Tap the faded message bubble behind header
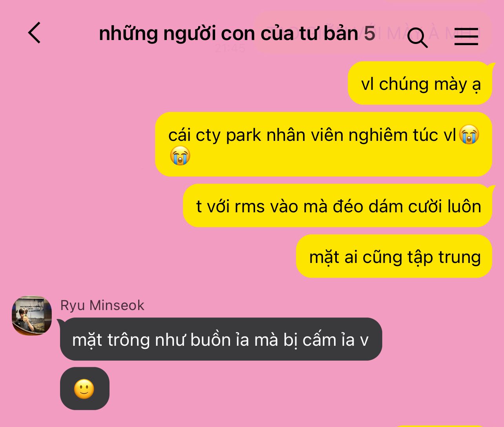 pos(373,33)
